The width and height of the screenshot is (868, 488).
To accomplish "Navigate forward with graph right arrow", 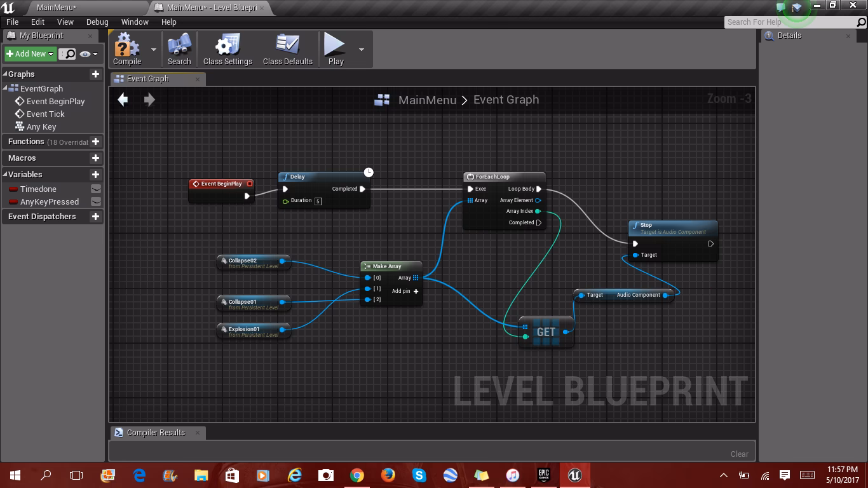I will click(x=149, y=100).
